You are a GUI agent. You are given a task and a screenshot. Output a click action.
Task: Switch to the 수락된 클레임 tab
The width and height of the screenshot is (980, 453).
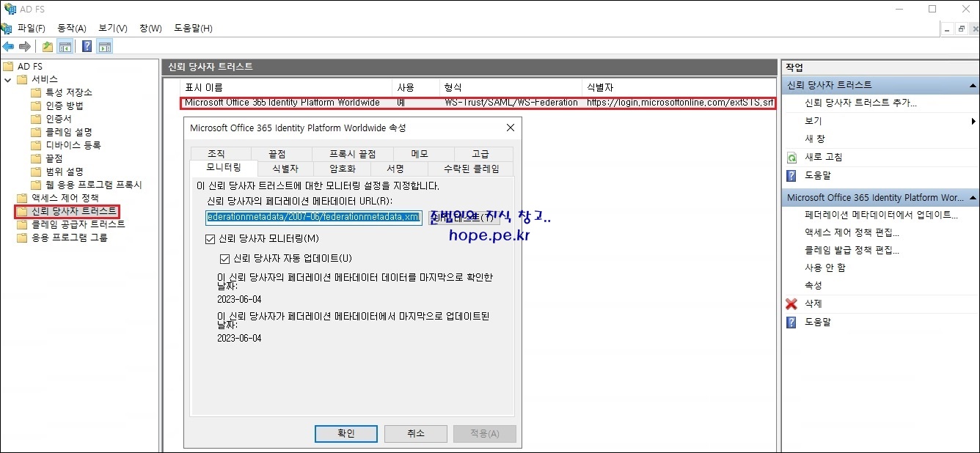click(471, 169)
